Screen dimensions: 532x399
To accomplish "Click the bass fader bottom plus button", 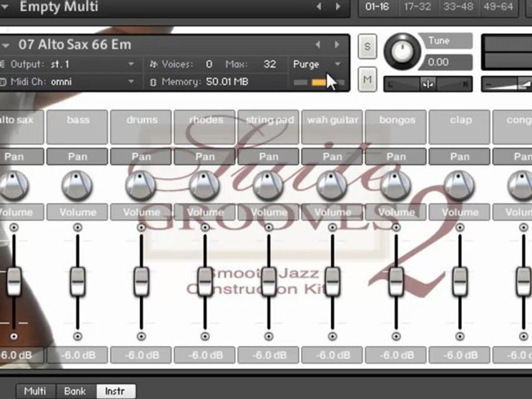I will coord(78,336).
